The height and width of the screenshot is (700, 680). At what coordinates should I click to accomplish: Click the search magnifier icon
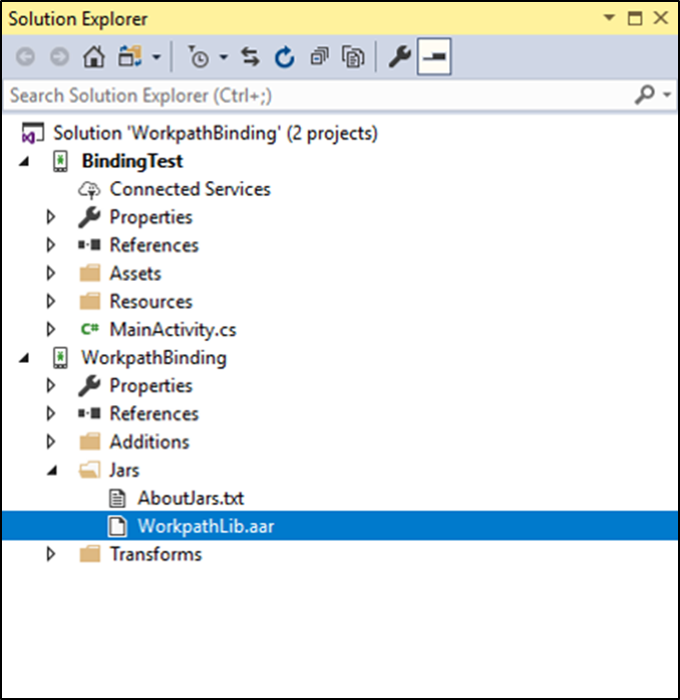pos(645,95)
